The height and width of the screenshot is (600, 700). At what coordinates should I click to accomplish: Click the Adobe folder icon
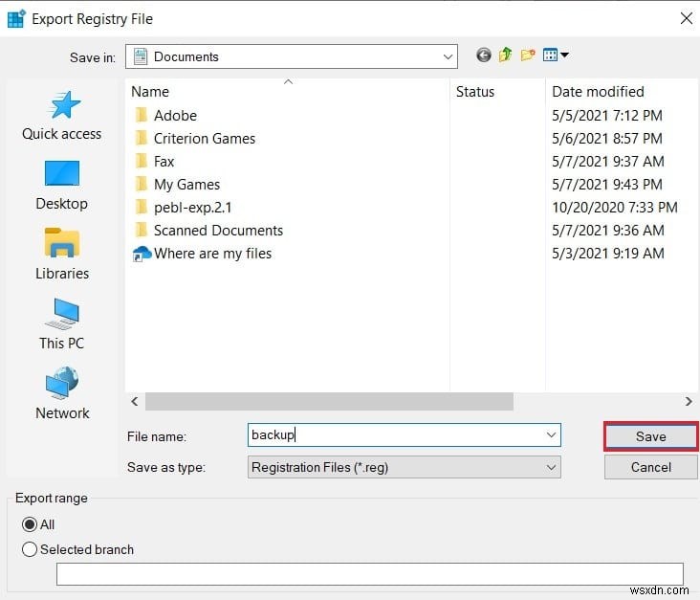[x=142, y=115]
